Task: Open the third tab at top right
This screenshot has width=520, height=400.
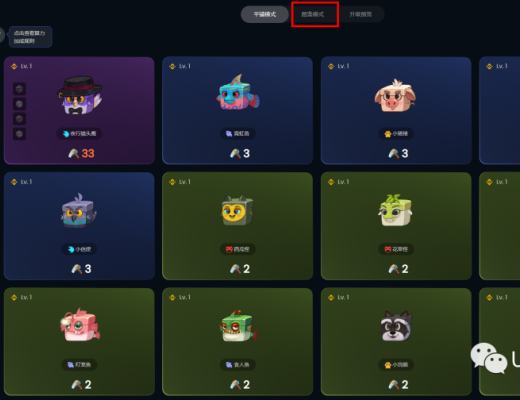Action: (361, 14)
